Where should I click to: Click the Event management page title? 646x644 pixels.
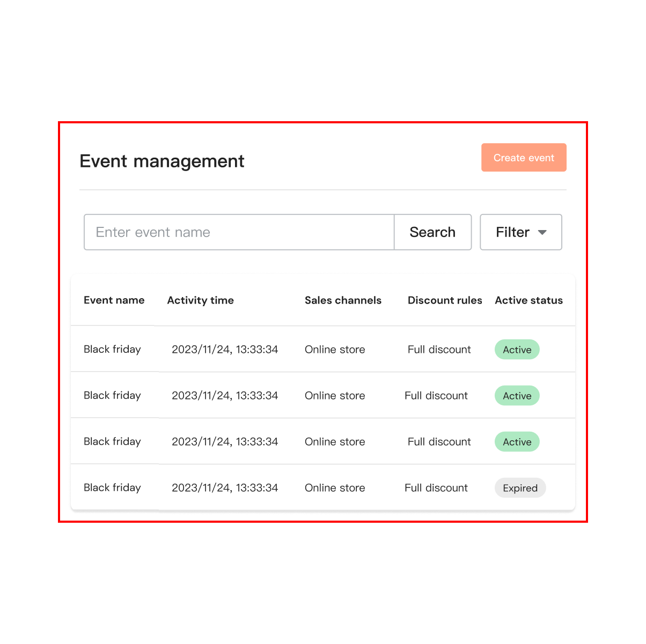click(x=161, y=161)
